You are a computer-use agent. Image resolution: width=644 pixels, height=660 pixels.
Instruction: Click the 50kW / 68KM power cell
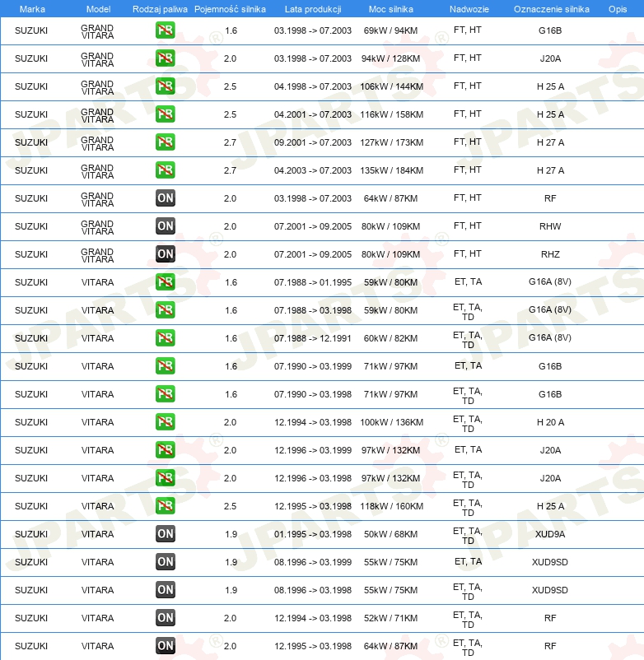391,534
